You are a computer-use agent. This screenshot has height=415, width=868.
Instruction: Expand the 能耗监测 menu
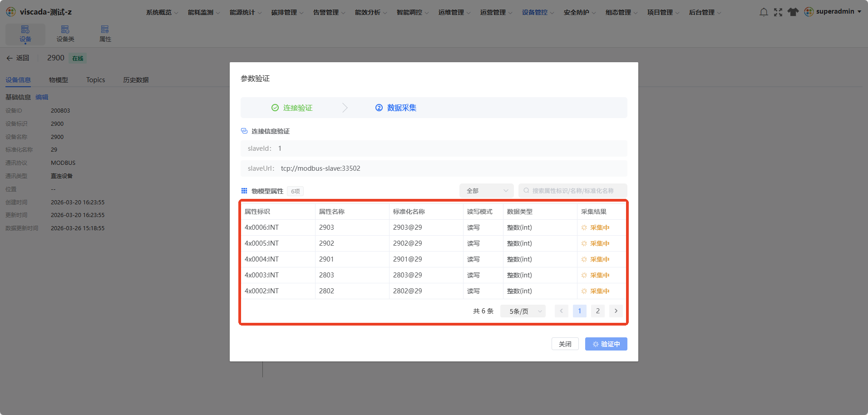pyautogui.click(x=203, y=12)
